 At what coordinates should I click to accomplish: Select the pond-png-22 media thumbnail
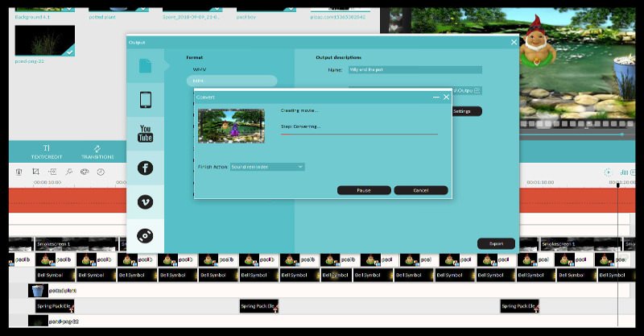[45, 41]
